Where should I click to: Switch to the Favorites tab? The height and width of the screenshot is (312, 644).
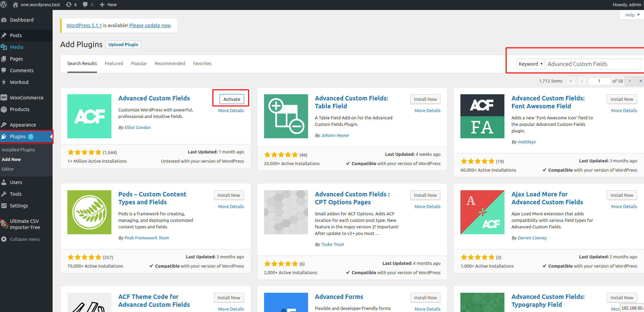click(x=202, y=64)
